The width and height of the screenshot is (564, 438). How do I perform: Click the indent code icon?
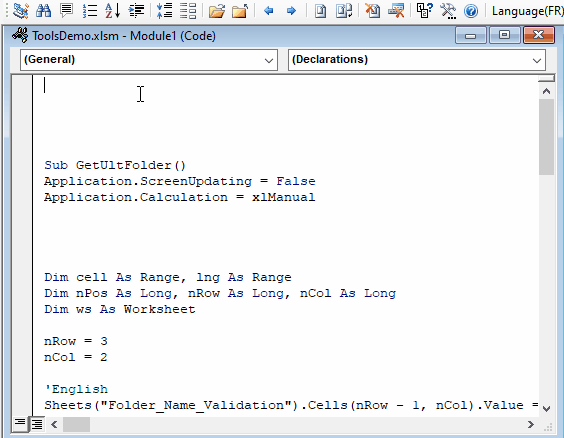coord(136,11)
